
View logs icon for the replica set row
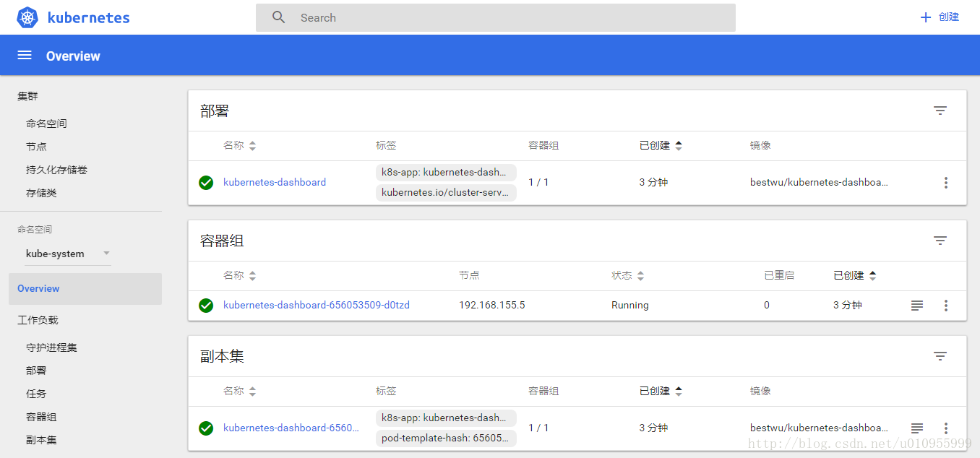(917, 428)
